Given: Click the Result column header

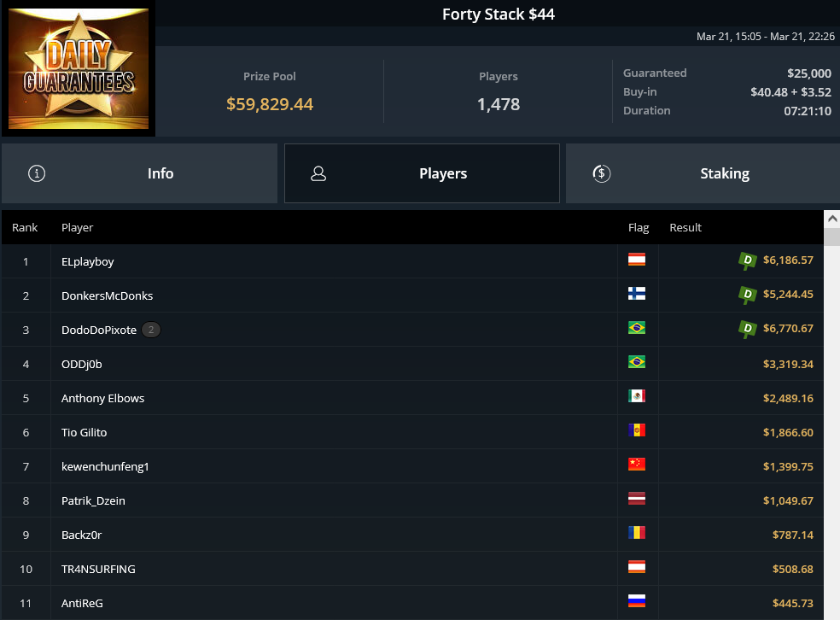Looking at the screenshot, I should [x=685, y=227].
